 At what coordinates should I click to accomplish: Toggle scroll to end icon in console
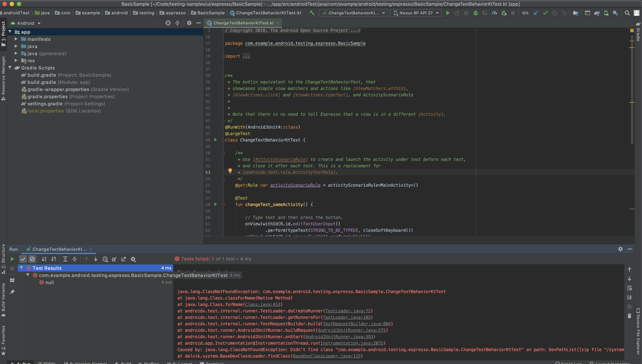point(629,297)
